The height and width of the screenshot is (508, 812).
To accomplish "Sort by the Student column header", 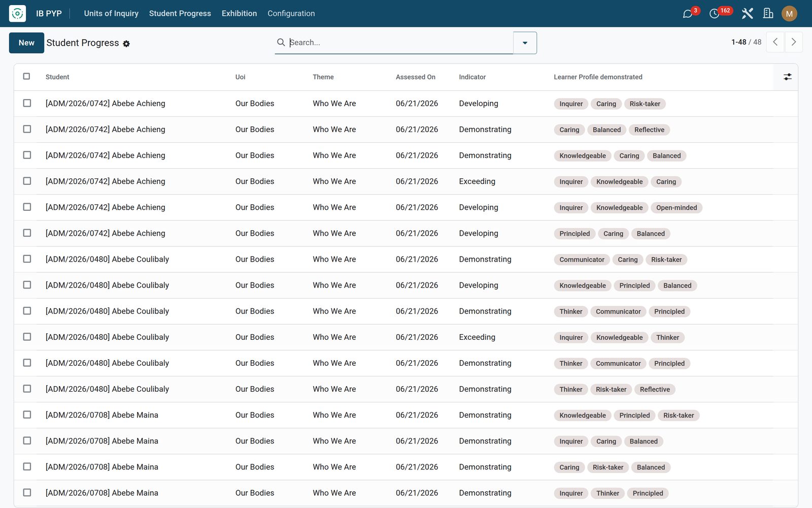I will pyautogui.click(x=57, y=77).
